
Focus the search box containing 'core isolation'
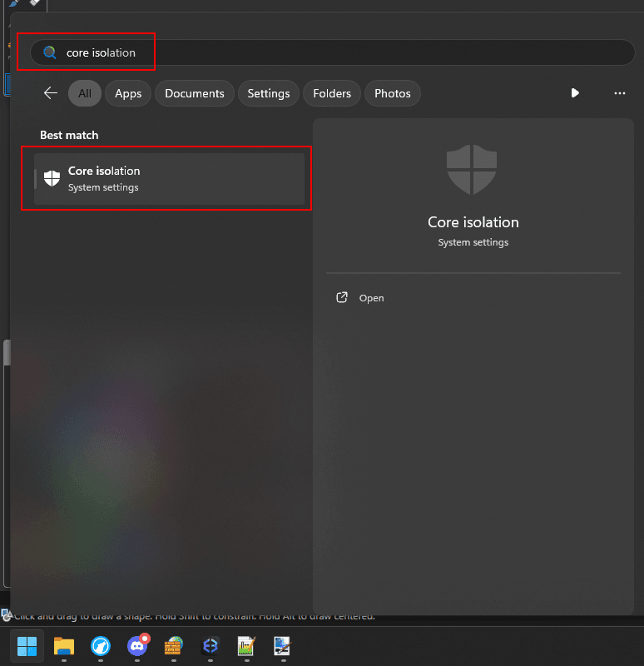(x=333, y=52)
